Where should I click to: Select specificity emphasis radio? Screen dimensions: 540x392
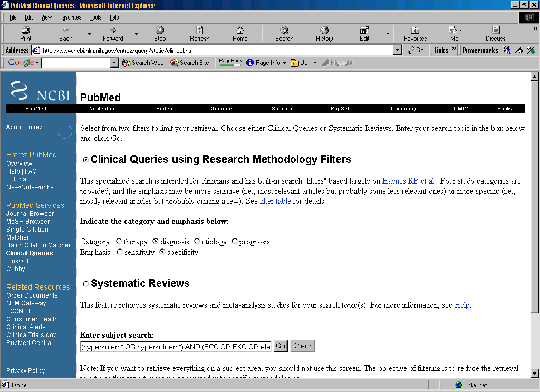(x=162, y=252)
